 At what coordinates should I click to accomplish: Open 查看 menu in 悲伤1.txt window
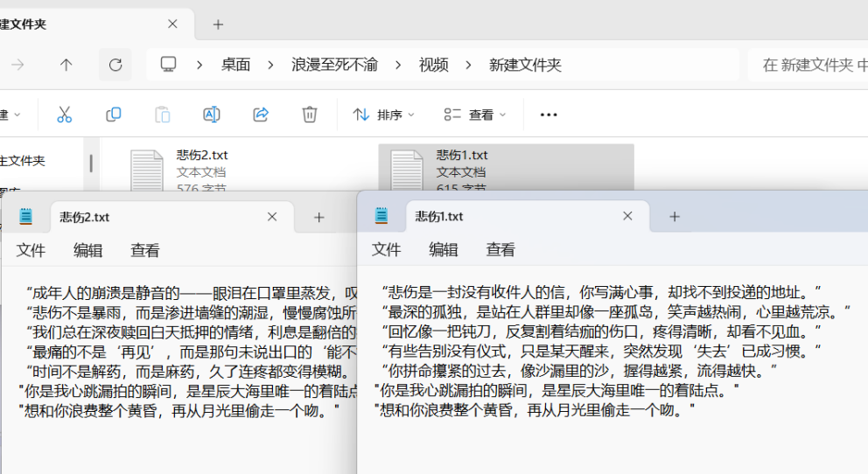coord(500,249)
